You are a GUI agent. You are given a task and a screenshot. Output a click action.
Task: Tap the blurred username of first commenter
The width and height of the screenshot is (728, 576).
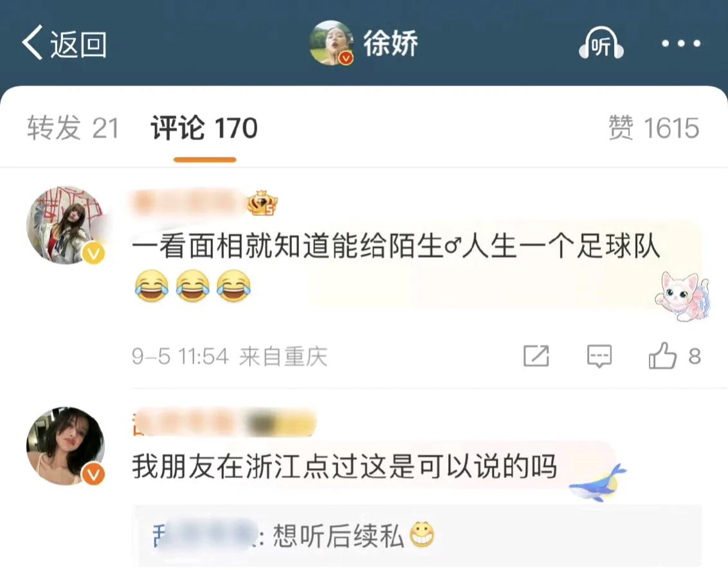(x=189, y=203)
